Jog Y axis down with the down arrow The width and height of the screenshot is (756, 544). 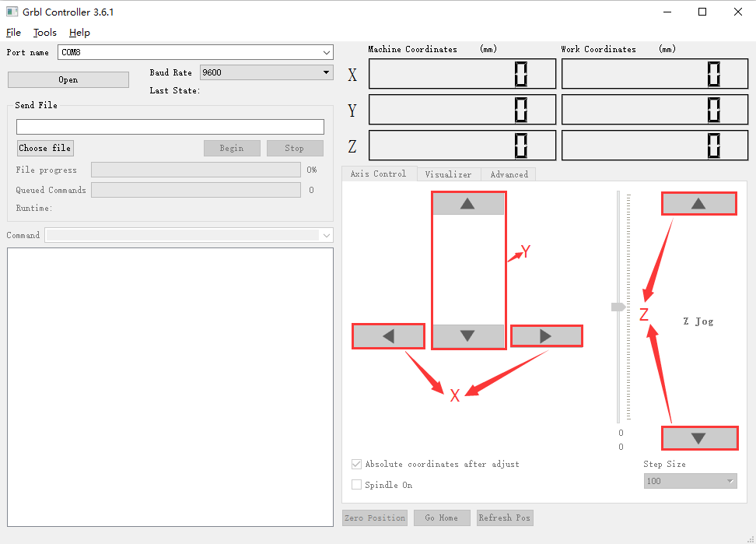coord(467,335)
